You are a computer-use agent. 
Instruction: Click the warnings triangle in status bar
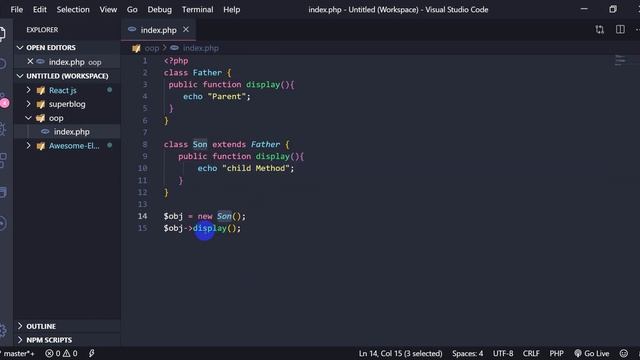click(x=67, y=353)
